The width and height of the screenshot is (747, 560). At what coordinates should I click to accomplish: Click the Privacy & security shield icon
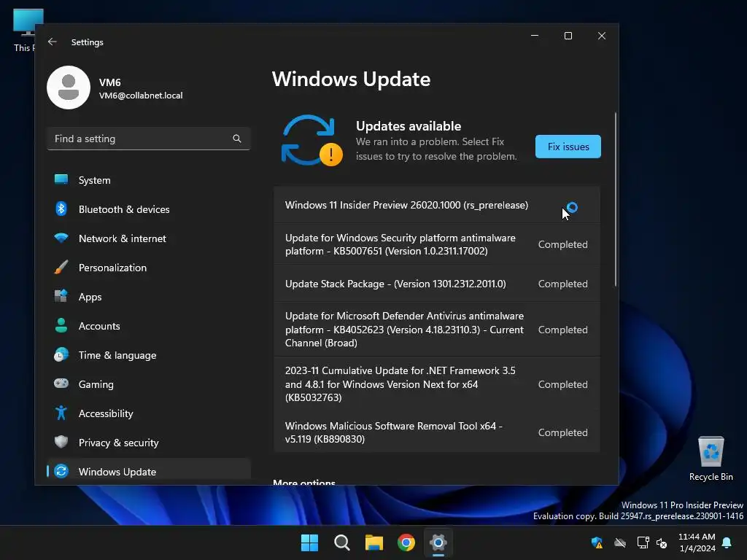click(x=61, y=442)
